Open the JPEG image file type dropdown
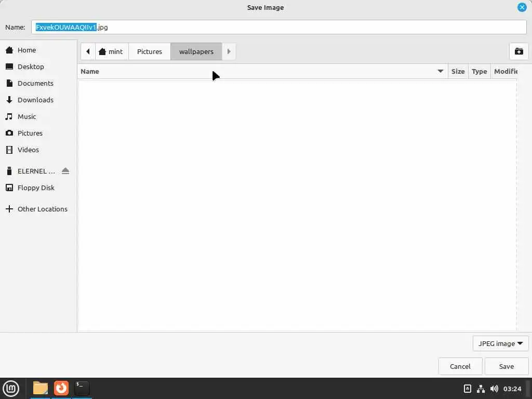Image resolution: width=532 pixels, height=399 pixels. [500, 344]
